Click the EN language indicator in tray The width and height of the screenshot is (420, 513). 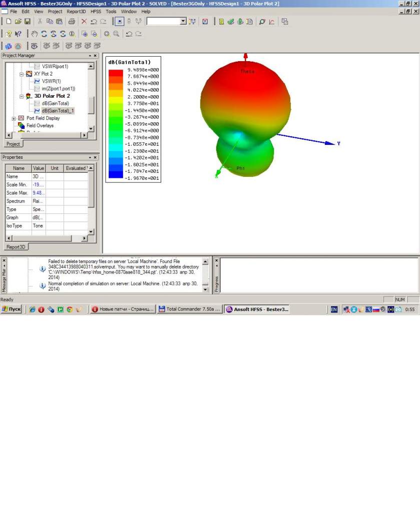click(x=334, y=309)
